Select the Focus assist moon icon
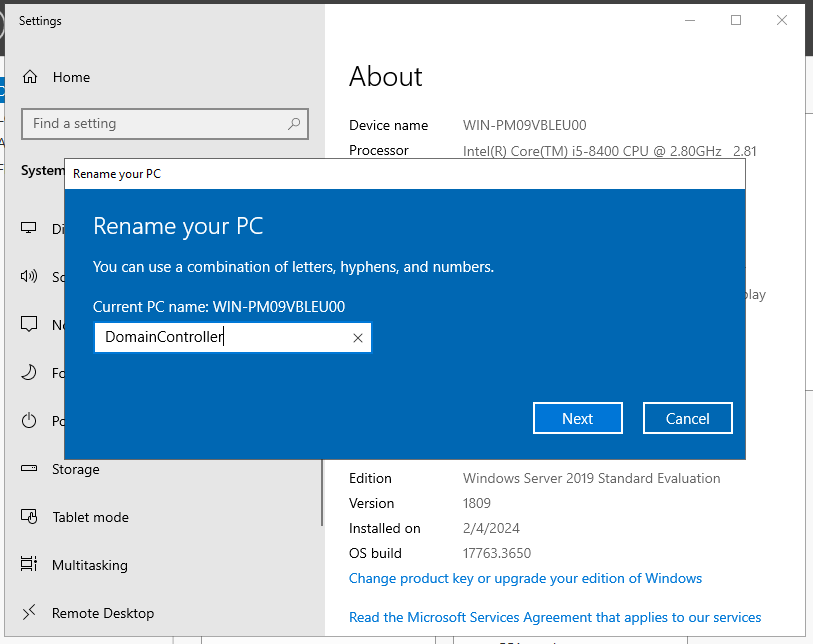Screen dimensions: 813x644 (30, 373)
